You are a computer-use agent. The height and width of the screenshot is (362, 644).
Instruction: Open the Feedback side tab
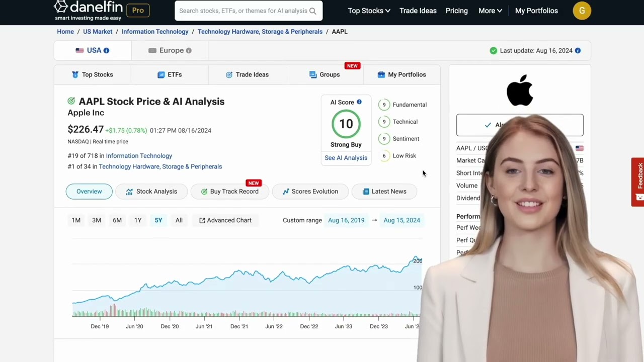tap(638, 182)
